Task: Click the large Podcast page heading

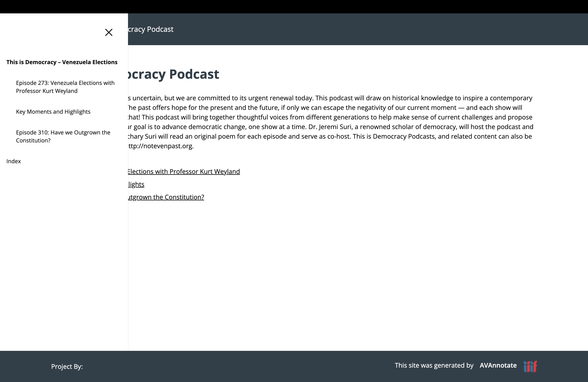Action: tap(173, 74)
